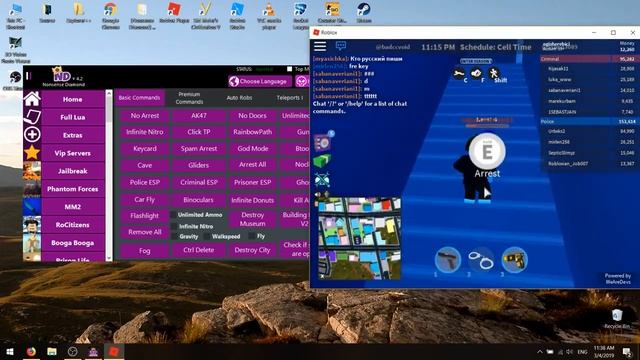Screen dimensions: 640x360
Task: Equip the handcuffs in hotbar slot 2
Action: pyautogui.click(x=481, y=260)
